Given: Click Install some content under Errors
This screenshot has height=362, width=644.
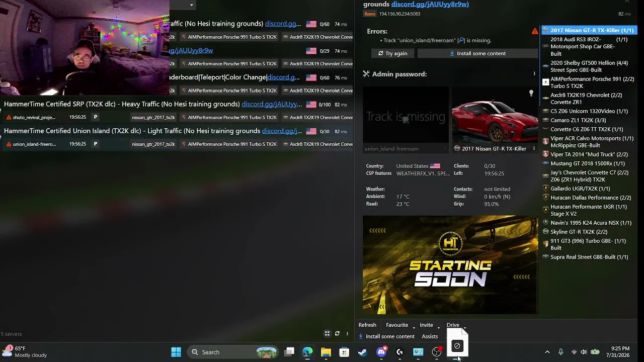Looking at the screenshot, I should [477, 53].
